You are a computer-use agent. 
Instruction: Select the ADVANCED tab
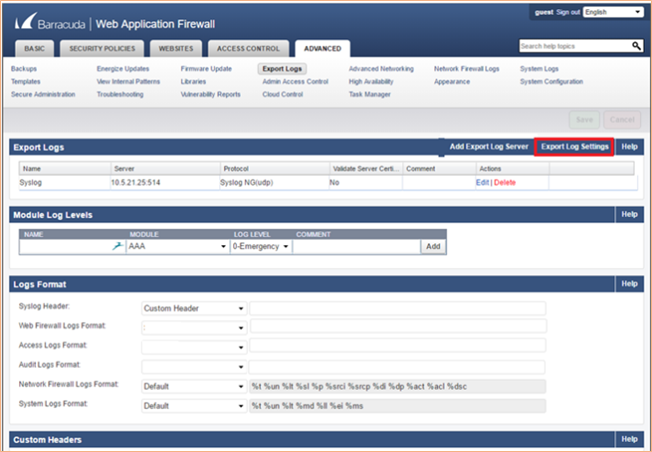[x=323, y=49]
